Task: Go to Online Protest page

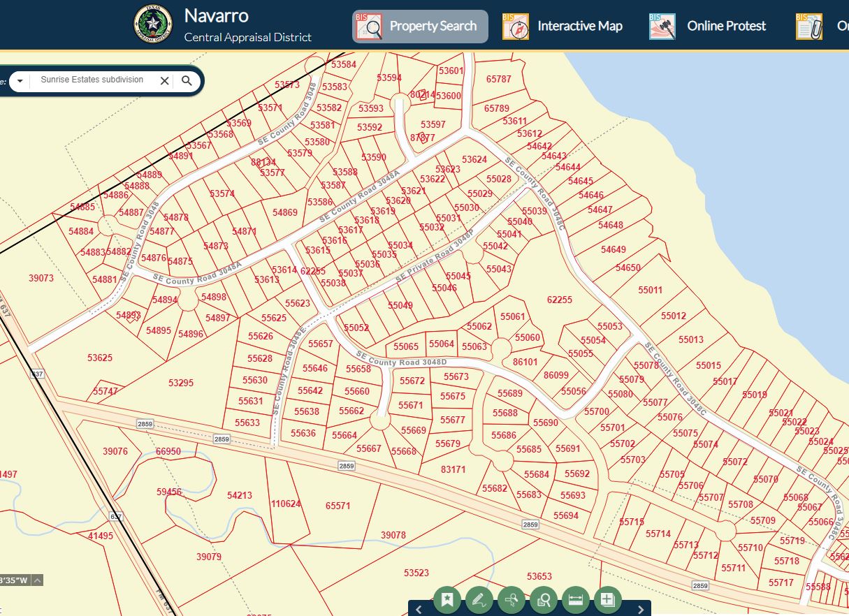Action: click(708, 27)
